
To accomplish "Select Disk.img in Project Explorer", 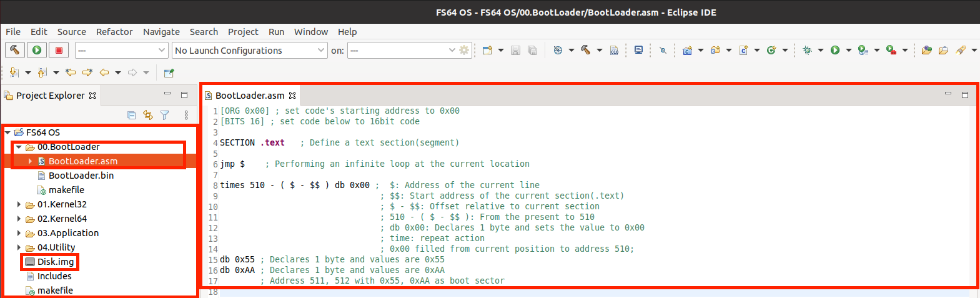I will tap(56, 262).
